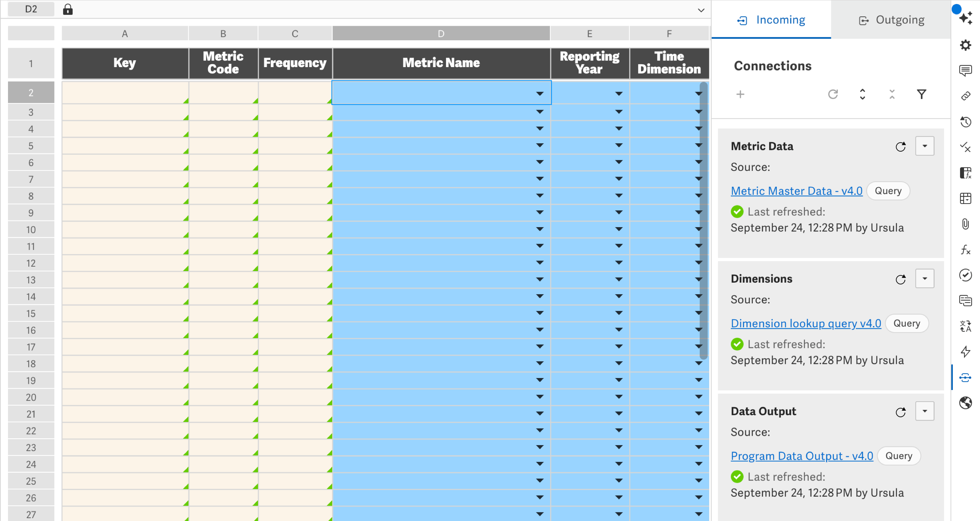The width and height of the screenshot is (980, 521).
Task: Open the connections icon in sidebar
Action: [965, 377]
